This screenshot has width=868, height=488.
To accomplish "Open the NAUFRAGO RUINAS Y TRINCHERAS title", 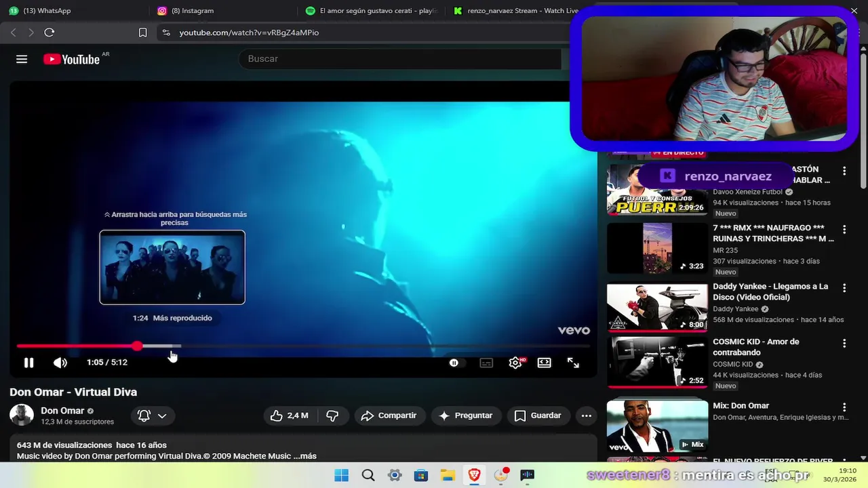I will click(773, 233).
